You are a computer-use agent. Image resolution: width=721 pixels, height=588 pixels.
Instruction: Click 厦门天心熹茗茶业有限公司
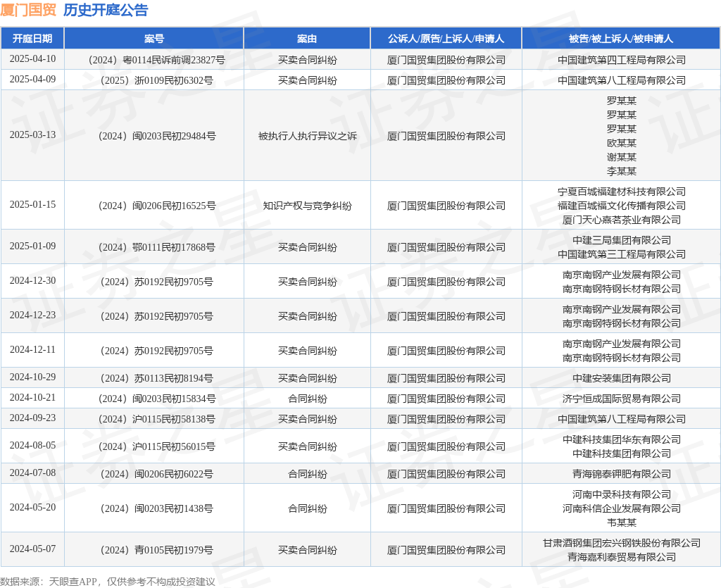pos(622,220)
